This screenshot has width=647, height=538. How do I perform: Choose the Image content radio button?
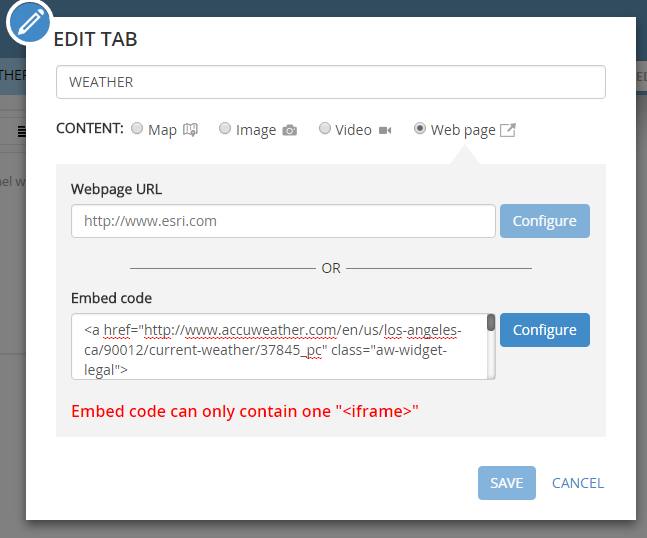[225, 129]
